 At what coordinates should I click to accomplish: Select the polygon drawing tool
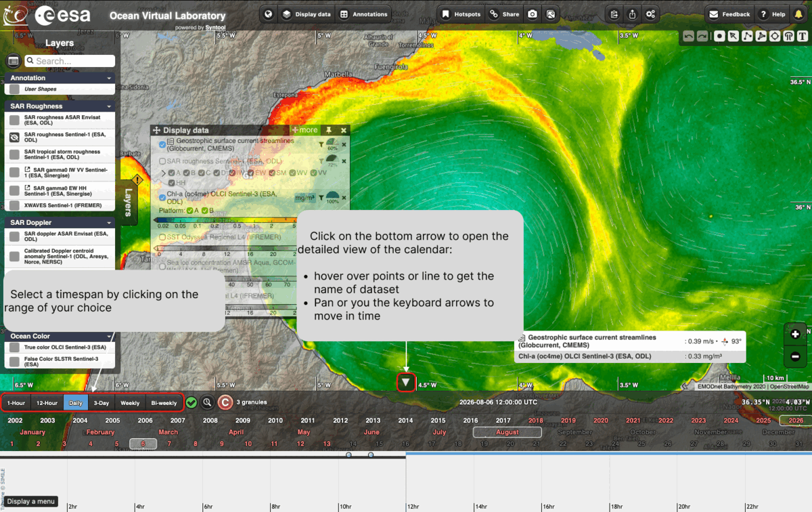(761, 37)
